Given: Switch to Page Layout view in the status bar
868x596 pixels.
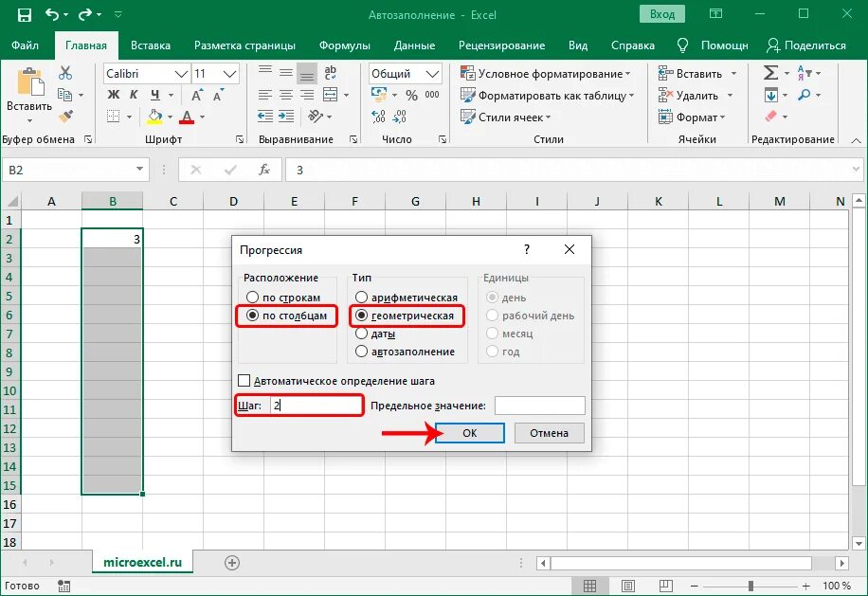Looking at the screenshot, I should click(628, 586).
